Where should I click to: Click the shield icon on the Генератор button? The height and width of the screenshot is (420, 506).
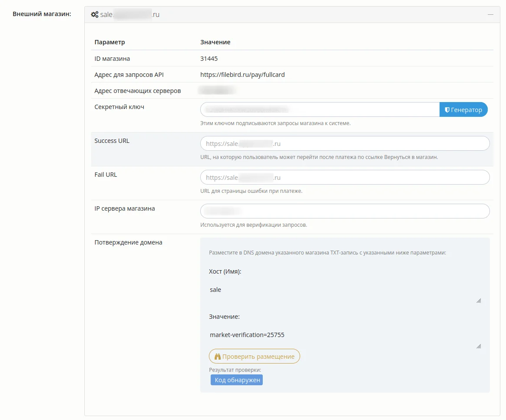pos(447,110)
